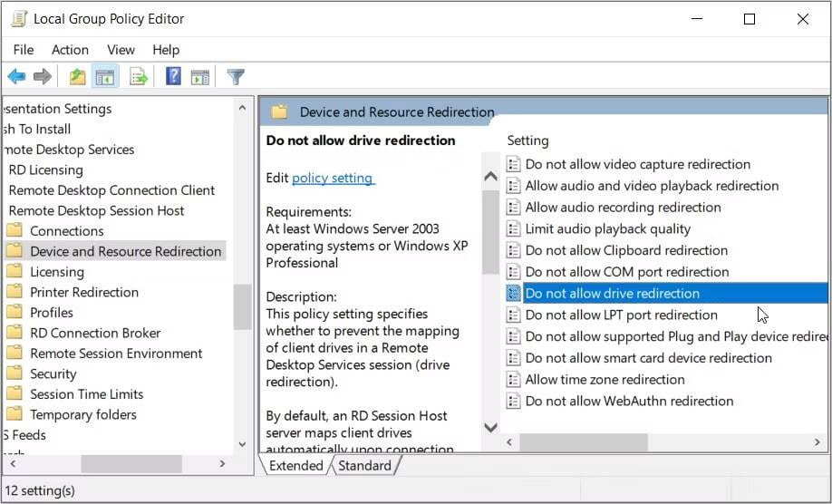Screen dimensions: 832x504
Task: Click the Up One Level folder icon
Action: click(78, 77)
